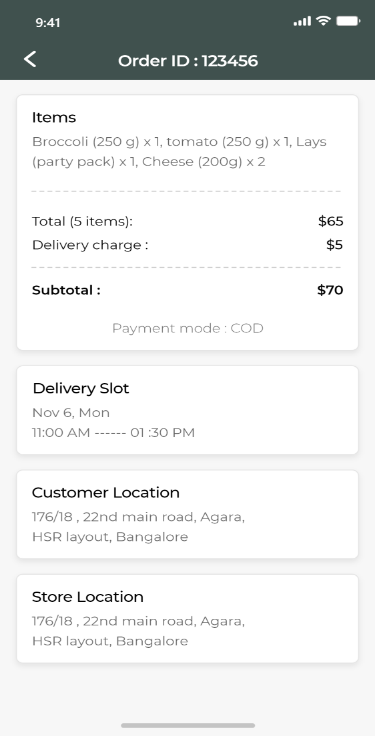Open the Customer Location card
This screenshot has height=736, width=375.
188,514
